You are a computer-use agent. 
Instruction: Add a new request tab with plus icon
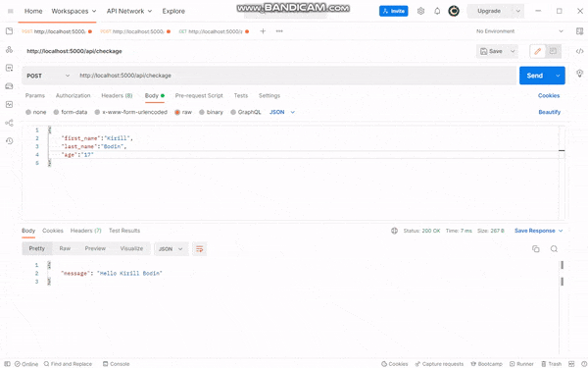coord(263,31)
